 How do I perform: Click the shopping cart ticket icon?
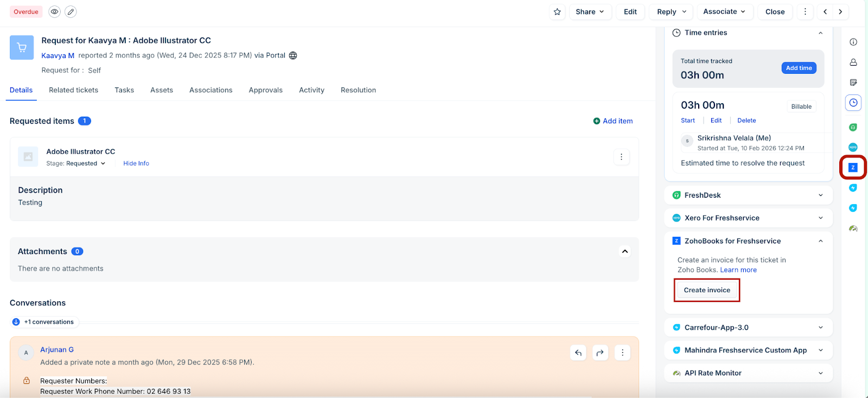point(22,47)
